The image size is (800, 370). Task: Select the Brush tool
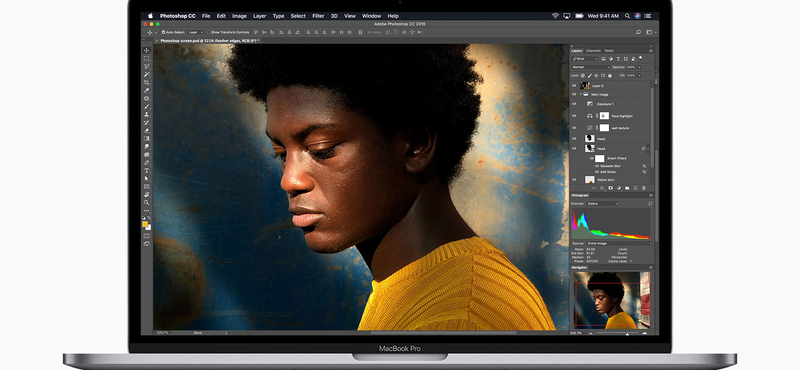(x=147, y=106)
